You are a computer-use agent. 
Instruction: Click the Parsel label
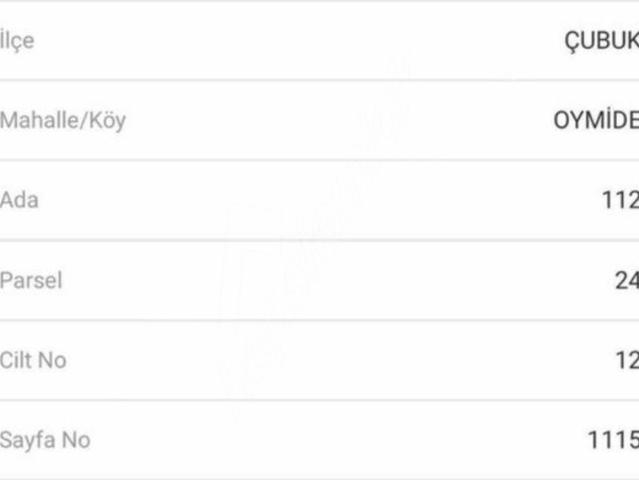click(31, 280)
